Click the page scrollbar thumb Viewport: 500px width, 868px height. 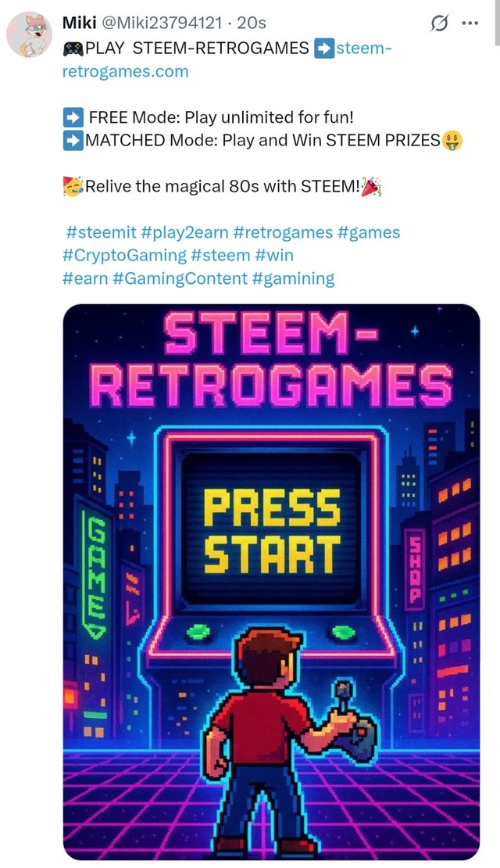(x=497, y=22)
